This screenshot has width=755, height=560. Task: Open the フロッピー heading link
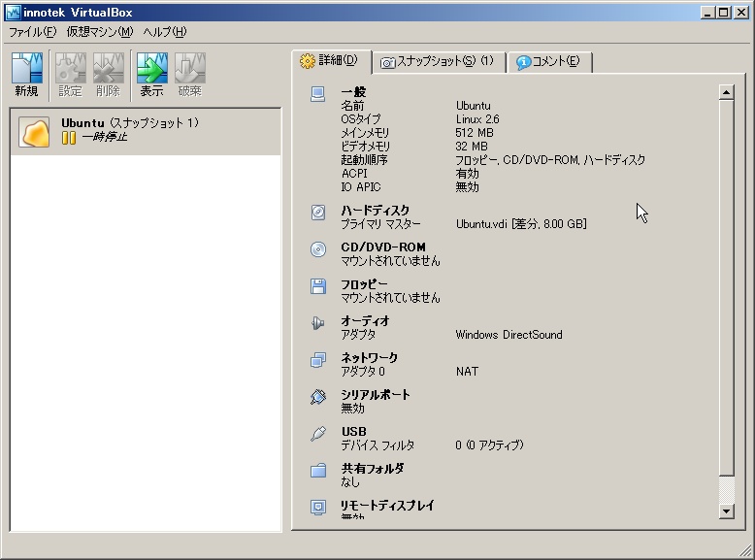click(364, 283)
